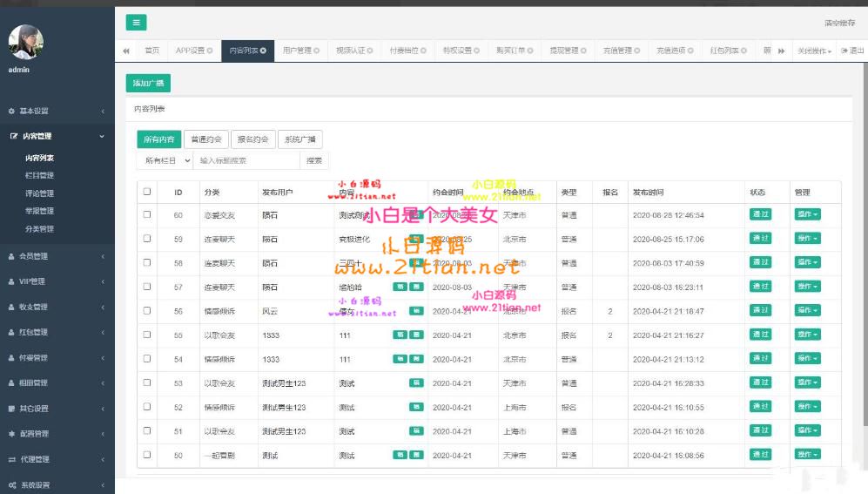Close the 提现管理 tab with its x icon
The width and height of the screenshot is (868, 494).
coord(583,51)
